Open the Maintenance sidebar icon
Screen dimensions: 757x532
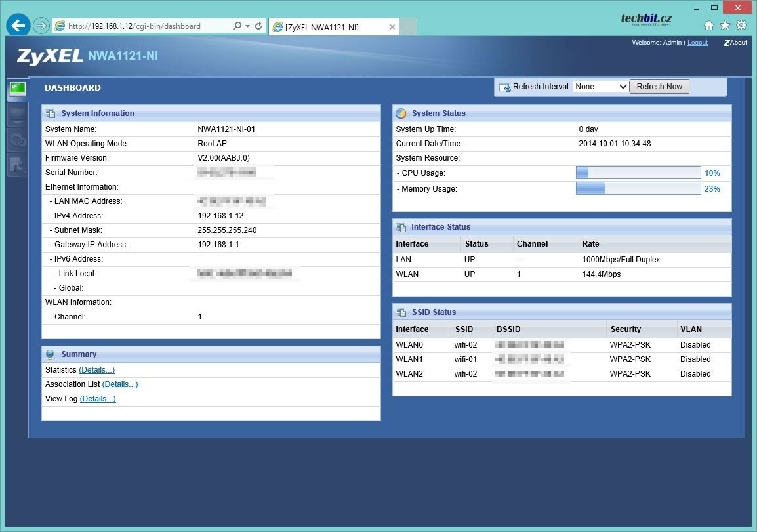pyautogui.click(x=17, y=165)
